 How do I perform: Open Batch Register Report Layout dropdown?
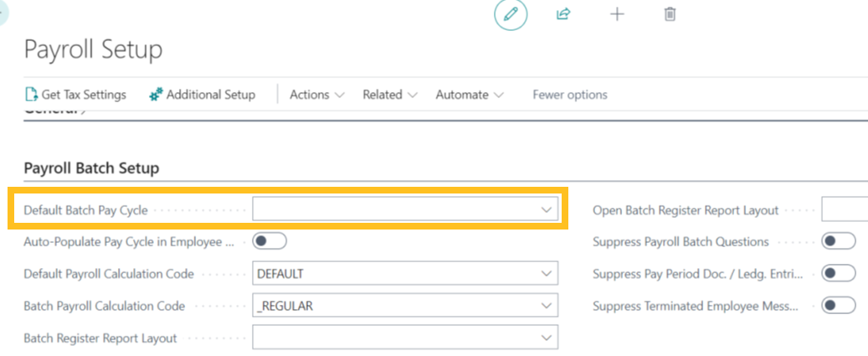click(547, 338)
